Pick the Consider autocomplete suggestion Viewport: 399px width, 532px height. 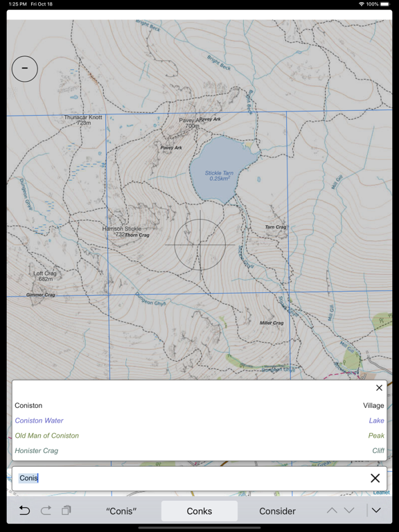coord(277,511)
